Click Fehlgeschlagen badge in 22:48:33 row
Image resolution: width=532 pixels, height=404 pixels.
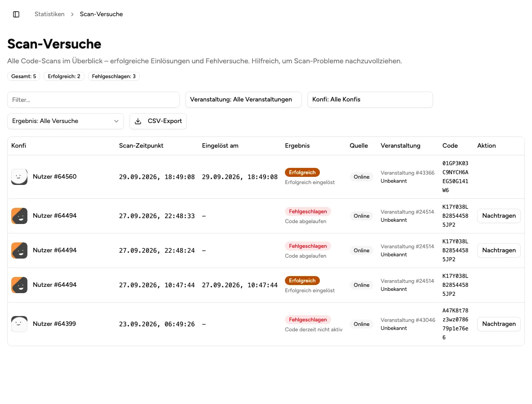(308, 211)
